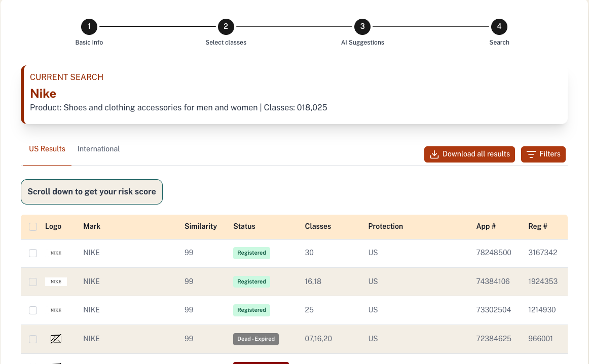Viewport: 589px width, 364px height.
Task: Click the Status column header
Action: coord(244,226)
